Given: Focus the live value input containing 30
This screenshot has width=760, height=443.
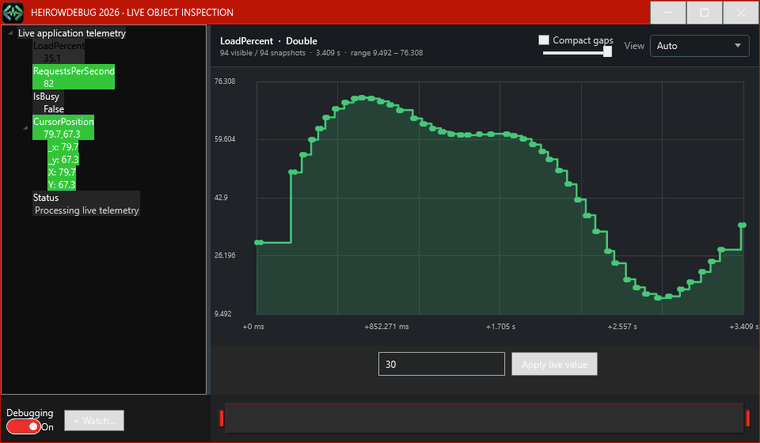Looking at the screenshot, I should click(441, 364).
